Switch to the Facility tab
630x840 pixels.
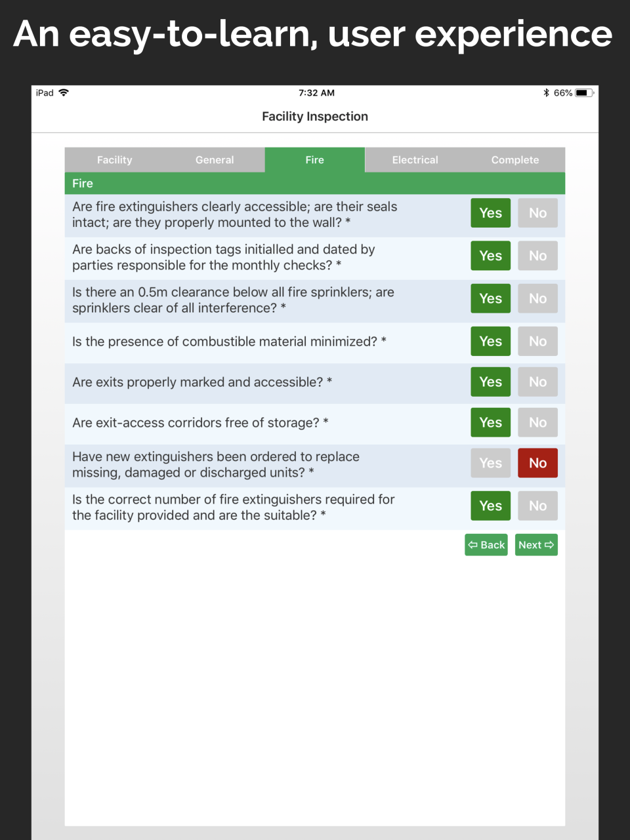114,159
